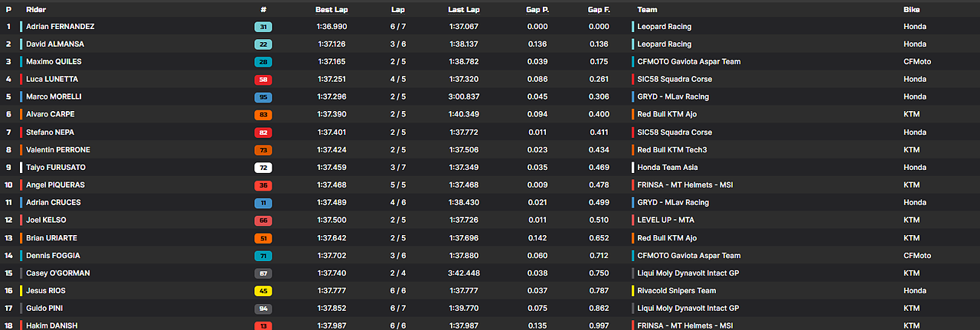Click blue number badge 11

pos(263,203)
